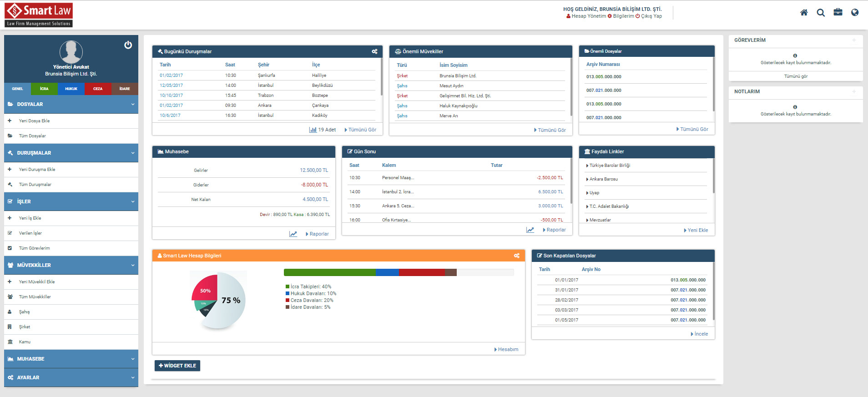Click date 12/05/2017 in hearings table

click(x=171, y=85)
